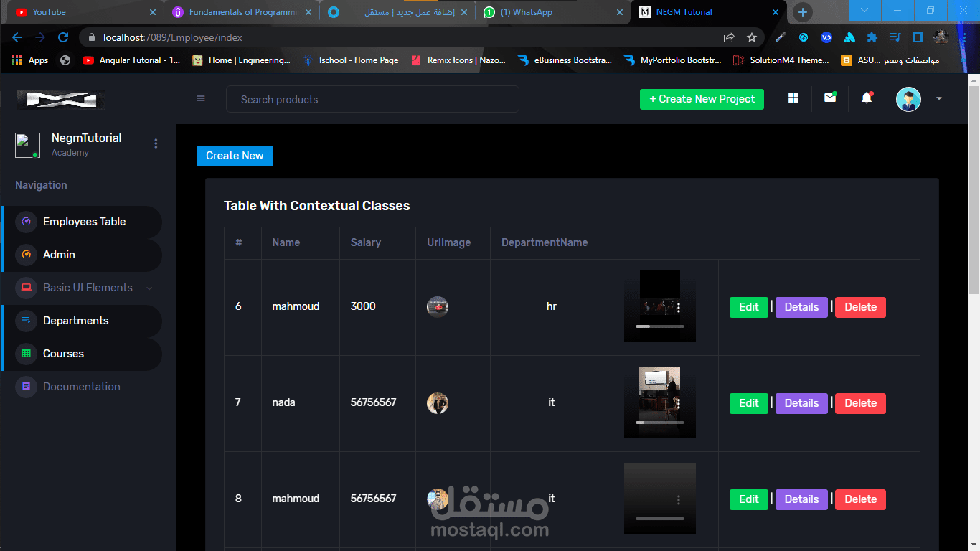980x551 pixels.
Task: Open messages via the envelope icon
Action: click(x=830, y=98)
